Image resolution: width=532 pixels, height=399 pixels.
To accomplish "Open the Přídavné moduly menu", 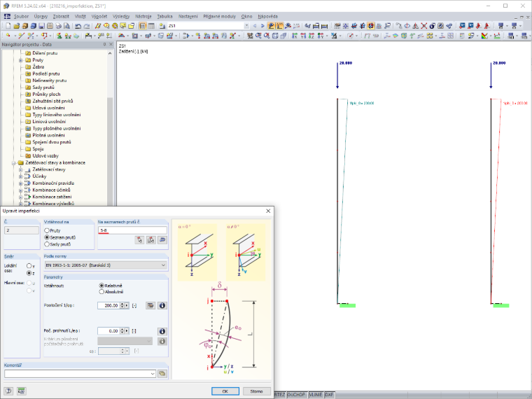I will click(219, 16).
